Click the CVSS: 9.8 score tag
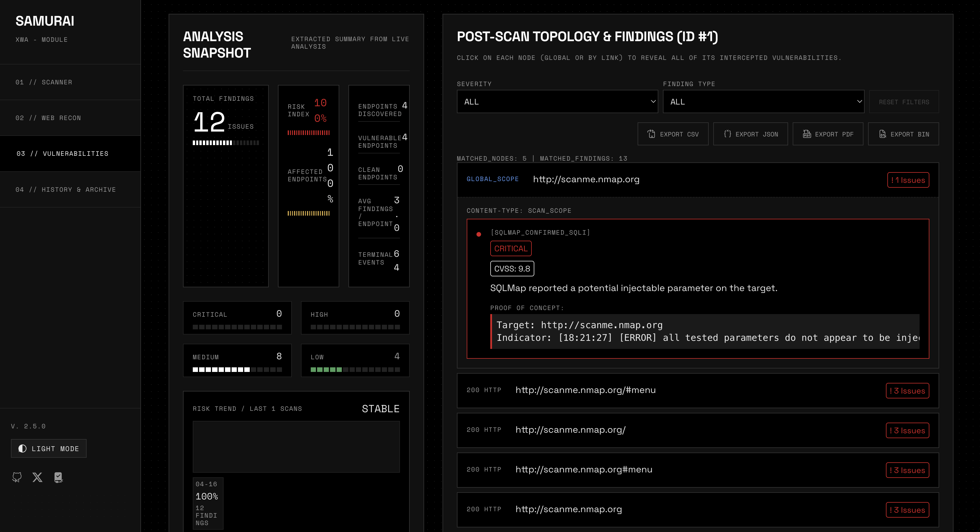The width and height of the screenshot is (980, 532). (x=512, y=269)
